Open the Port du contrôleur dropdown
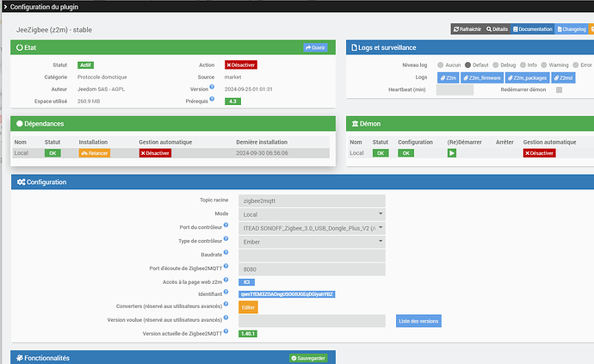 click(312, 228)
